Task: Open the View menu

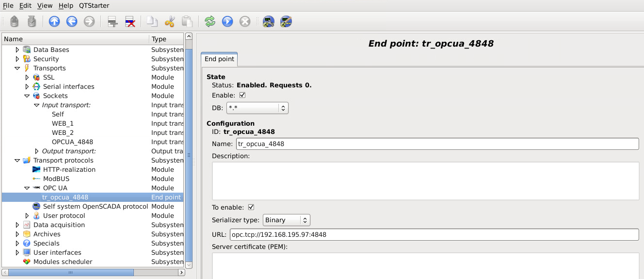Action: coord(45,5)
